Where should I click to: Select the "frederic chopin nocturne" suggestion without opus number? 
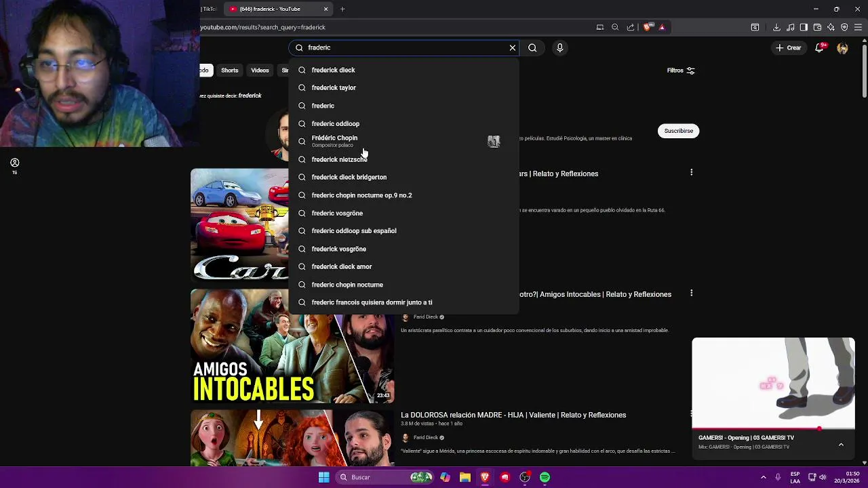click(x=404, y=285)
